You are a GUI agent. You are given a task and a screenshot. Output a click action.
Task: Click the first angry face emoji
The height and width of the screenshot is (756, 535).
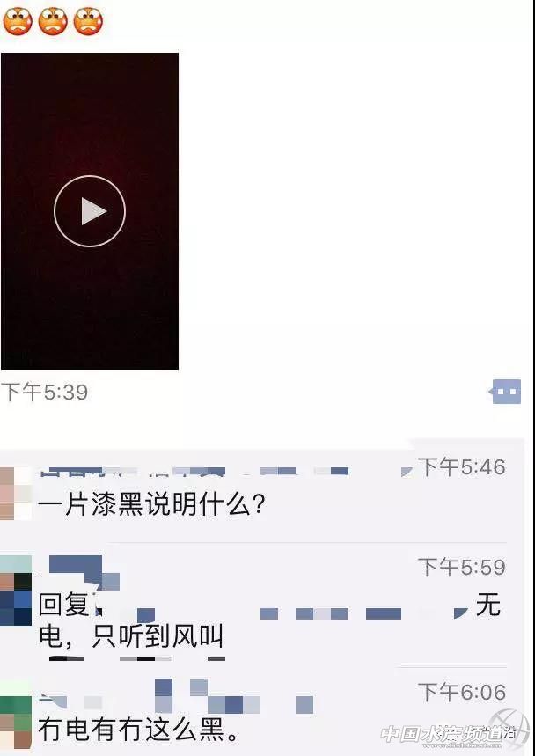18,21
